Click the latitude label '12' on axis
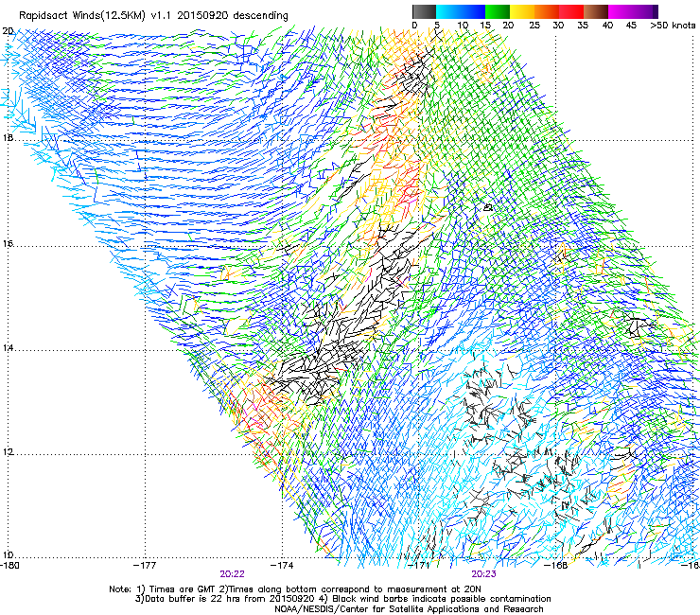Screen dimensions: 700x615 coord(8,451)
